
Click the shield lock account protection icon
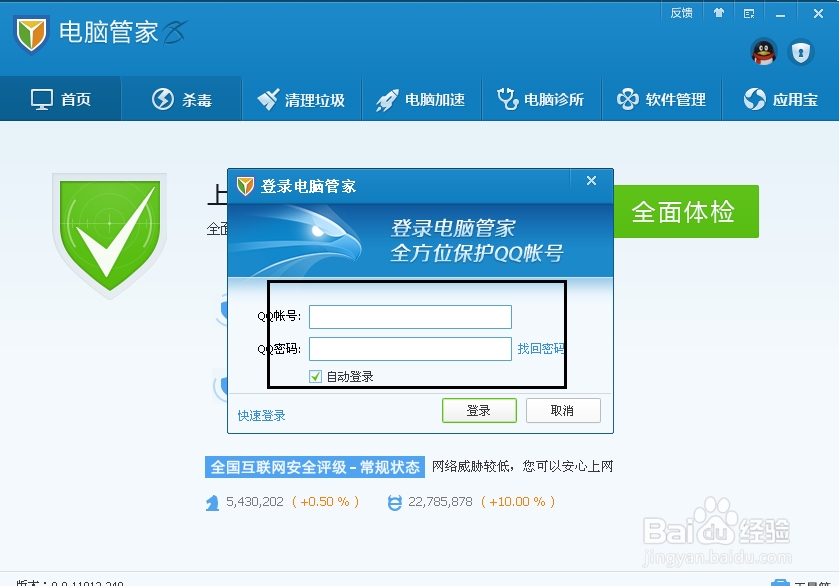(800, 53)
